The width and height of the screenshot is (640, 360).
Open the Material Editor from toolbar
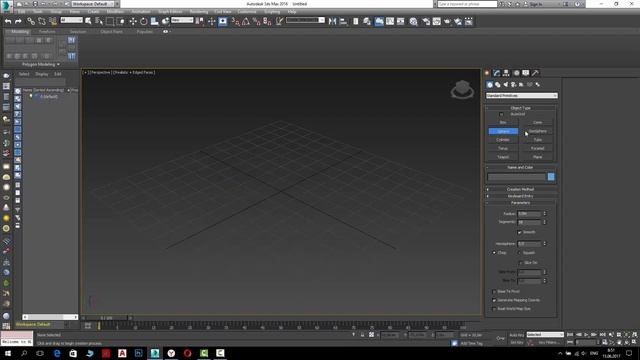413,21
